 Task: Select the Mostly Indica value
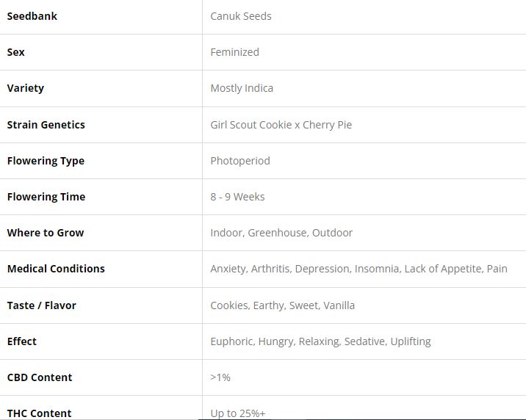pyautogui.click(x=242, y=88)
